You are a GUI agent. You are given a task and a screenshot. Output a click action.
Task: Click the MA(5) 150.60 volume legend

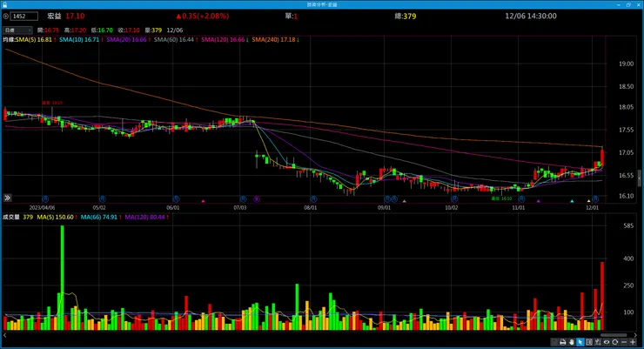tap(56, 218)
